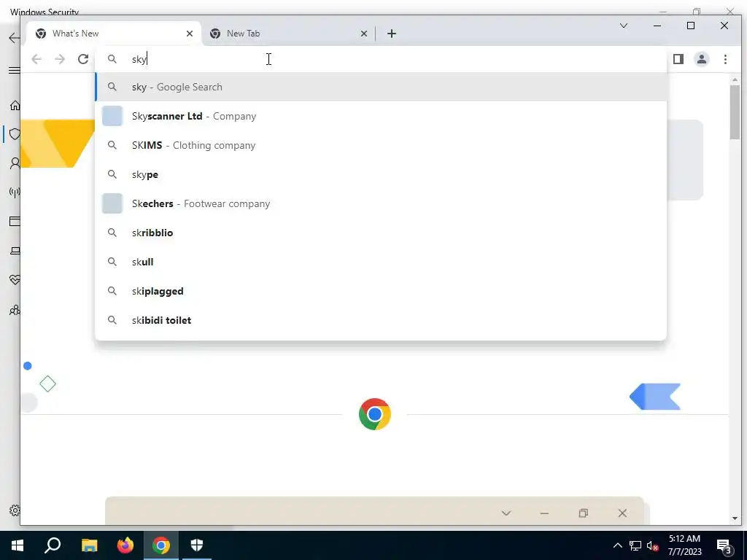Click muted volume tray icon
Viewport: 747px width, 560px height.
(x=653, y=545)
